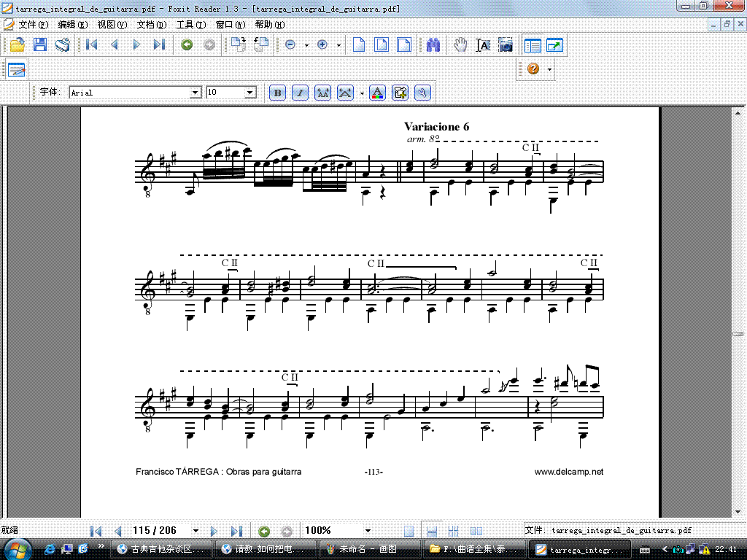
Task: Open the 文档(D) menu
Action: 152,25
